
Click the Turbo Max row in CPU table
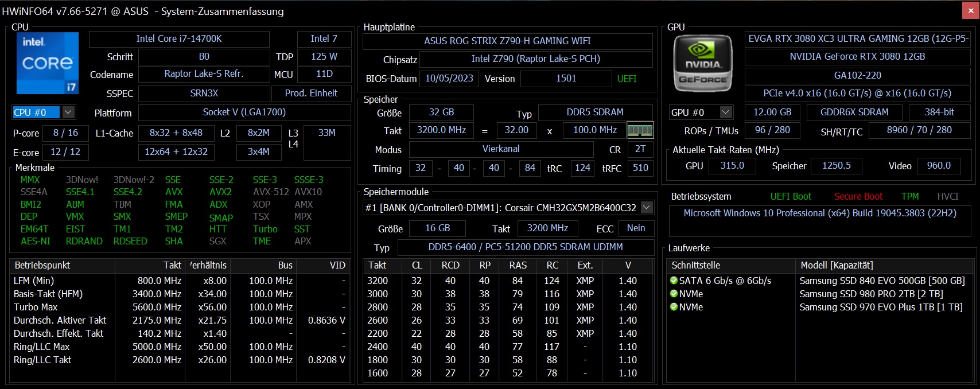click(180, 307)
